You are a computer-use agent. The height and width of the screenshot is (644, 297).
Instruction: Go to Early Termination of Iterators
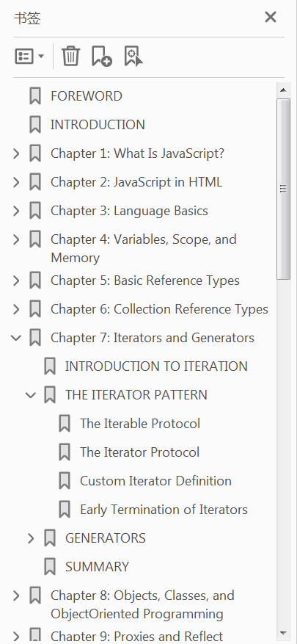tap(164, 510)
